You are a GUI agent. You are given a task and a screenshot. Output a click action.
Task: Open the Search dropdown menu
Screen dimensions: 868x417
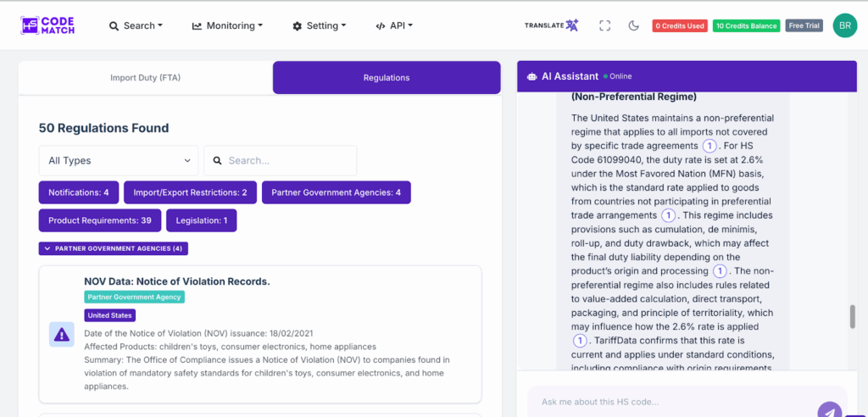coord(136,25)
